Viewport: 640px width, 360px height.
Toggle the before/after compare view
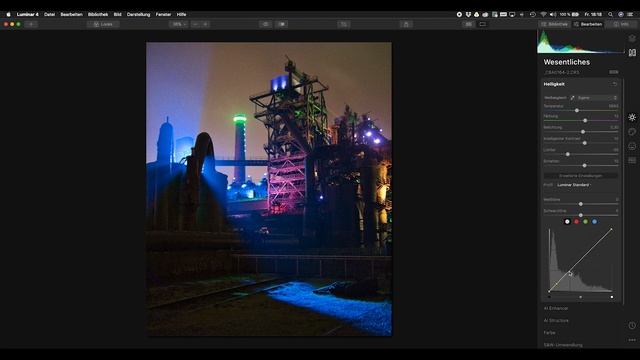pos(282,24)
